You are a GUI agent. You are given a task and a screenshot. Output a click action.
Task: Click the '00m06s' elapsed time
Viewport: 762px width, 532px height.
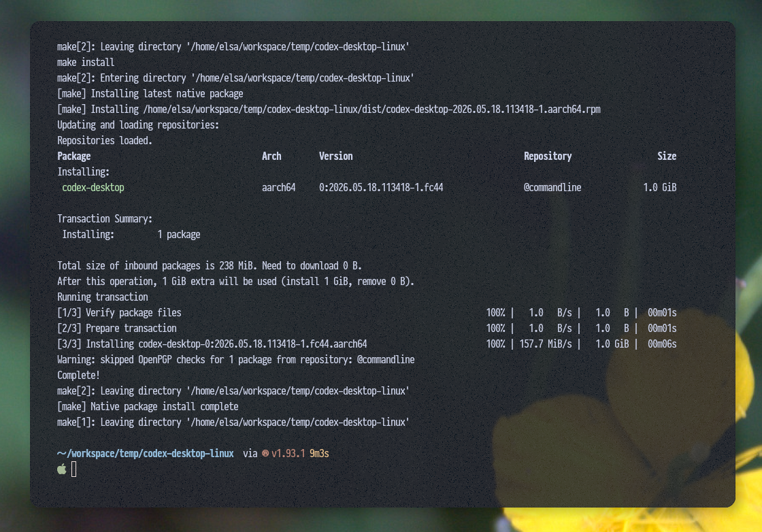coord(662,344)
